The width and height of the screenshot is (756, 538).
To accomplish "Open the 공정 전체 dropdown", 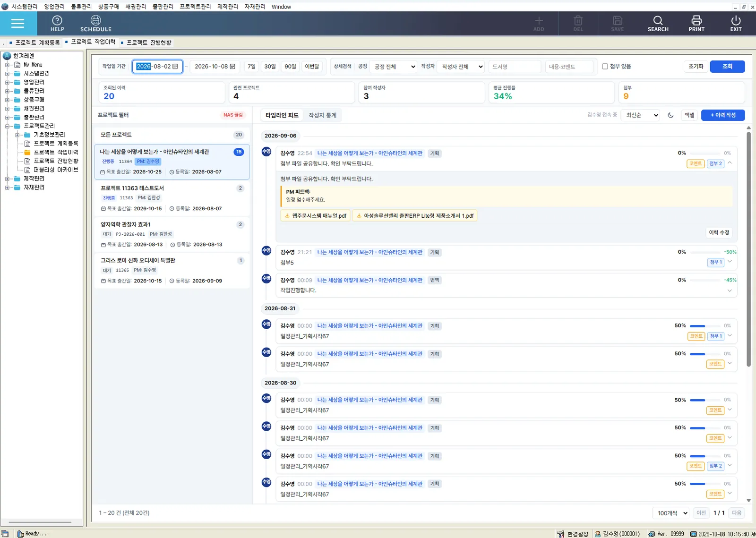I will click(394, 67).
